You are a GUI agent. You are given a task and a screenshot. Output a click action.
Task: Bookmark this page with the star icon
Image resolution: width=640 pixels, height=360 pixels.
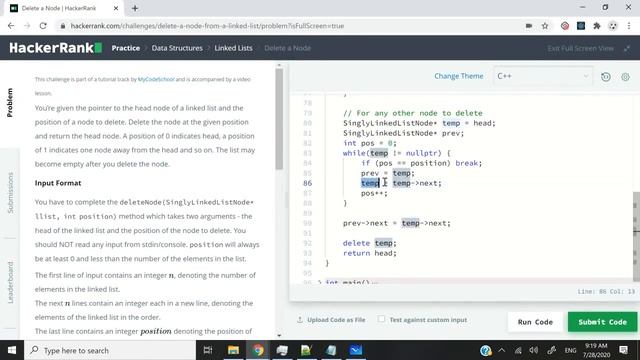tap(545, 26)
